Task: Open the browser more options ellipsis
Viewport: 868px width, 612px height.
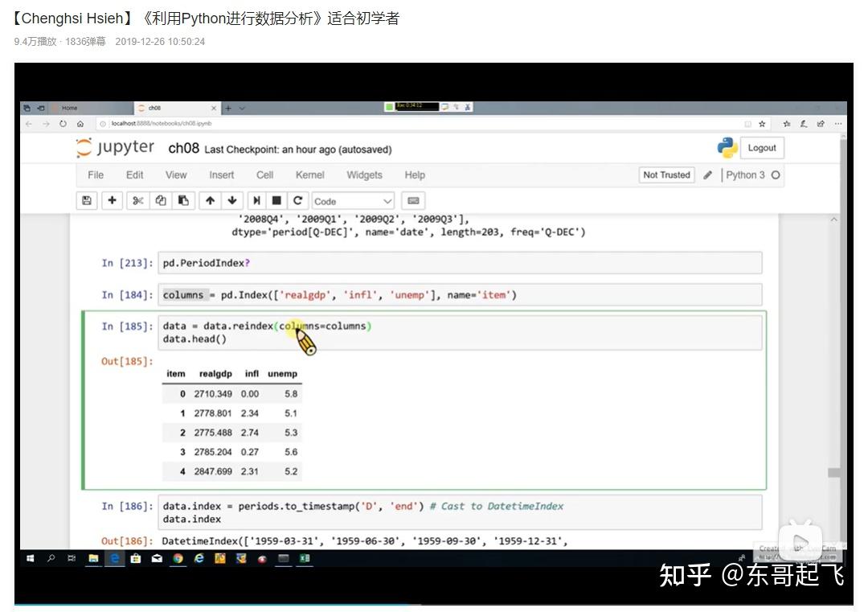Action: click(x=838, y=124)
